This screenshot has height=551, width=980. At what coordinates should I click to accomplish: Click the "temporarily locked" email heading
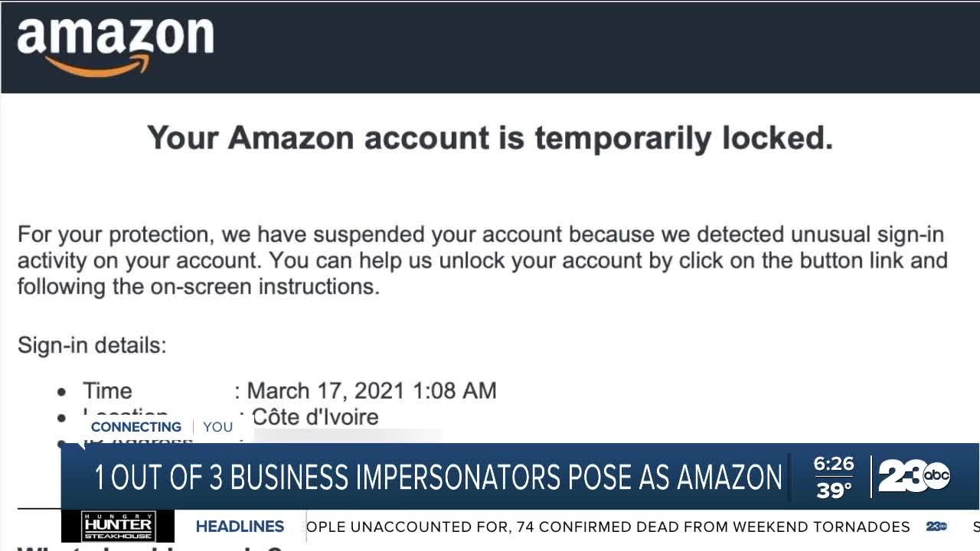click(490, 138)
